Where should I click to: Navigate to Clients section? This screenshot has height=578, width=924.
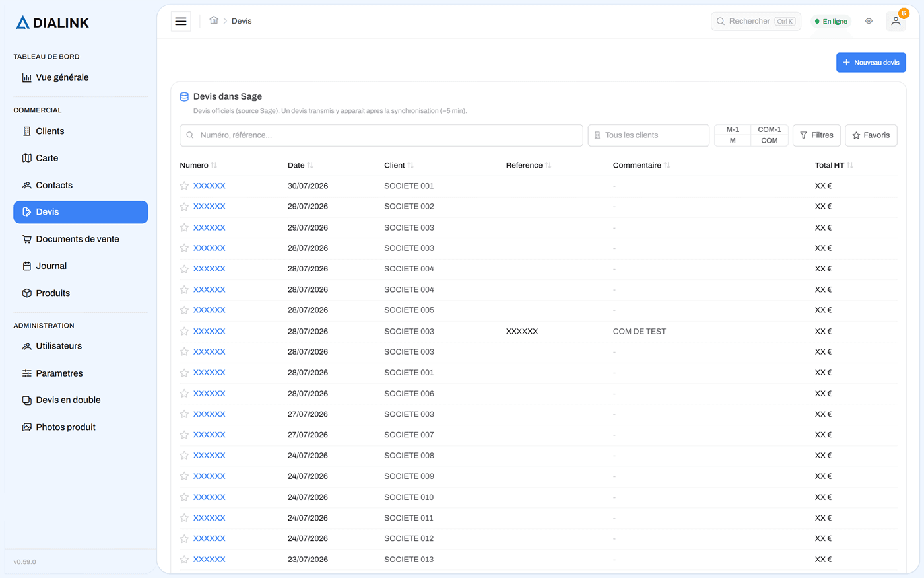pyautogui.click(x=81, y=131)
